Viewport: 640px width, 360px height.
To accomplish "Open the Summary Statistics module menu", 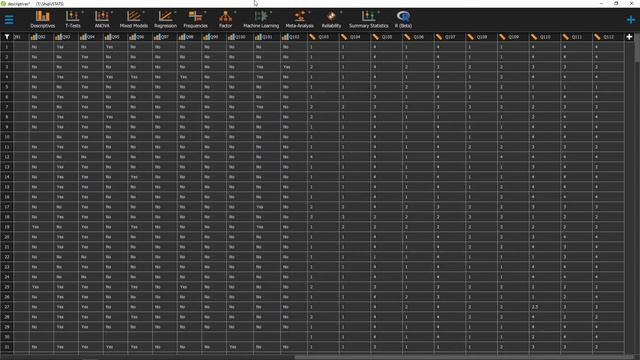I will [369, 19].
